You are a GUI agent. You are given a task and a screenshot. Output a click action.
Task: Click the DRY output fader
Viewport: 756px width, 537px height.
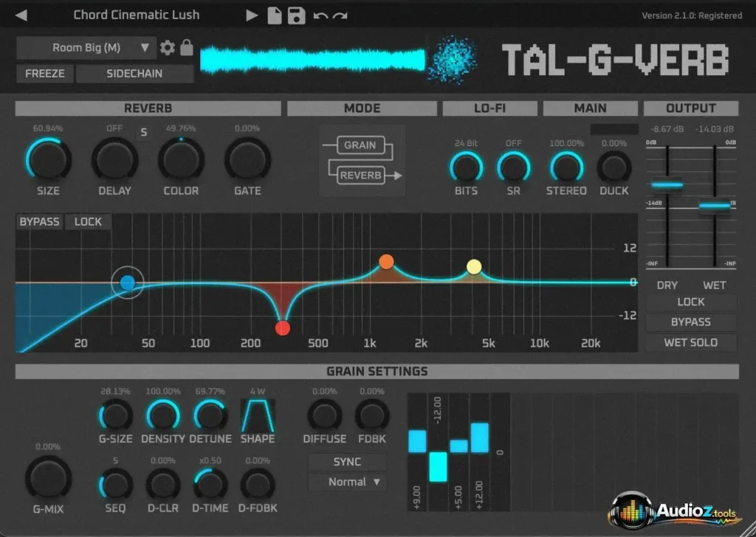pyautogui.click(x=667, y=184)
